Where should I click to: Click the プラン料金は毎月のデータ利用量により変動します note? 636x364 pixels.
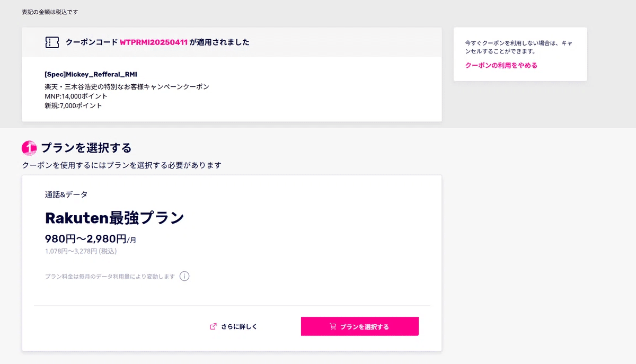point(110,277)
